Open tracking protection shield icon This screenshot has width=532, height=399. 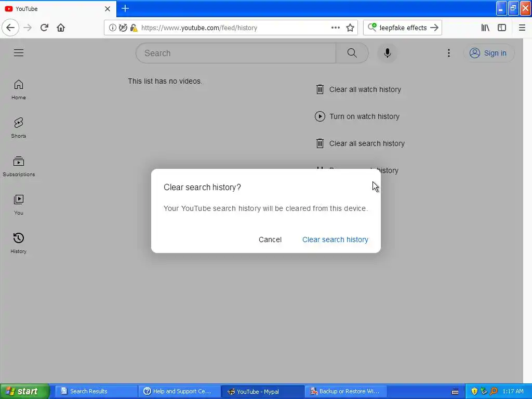[x=123, y=28]
